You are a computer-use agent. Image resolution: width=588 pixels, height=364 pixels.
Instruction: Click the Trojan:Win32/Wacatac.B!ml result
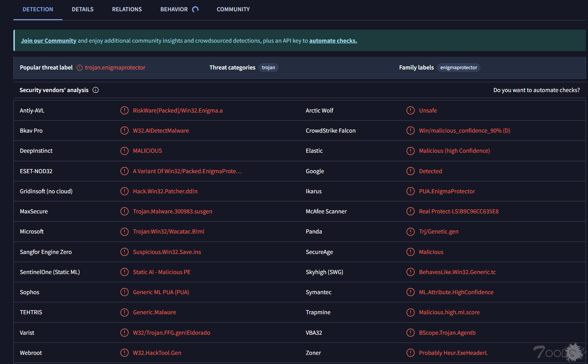(x=169, y=232)
